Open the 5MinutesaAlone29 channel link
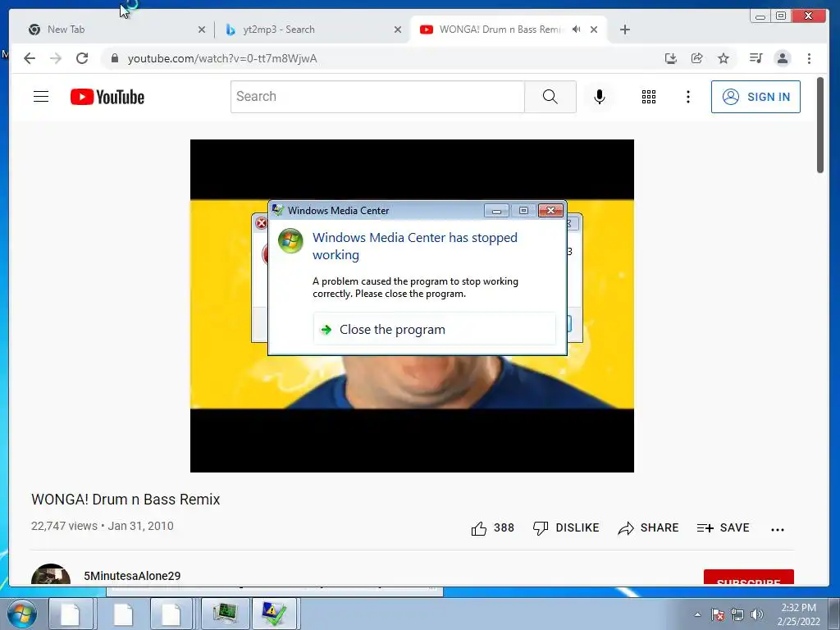 click(132, 576)
